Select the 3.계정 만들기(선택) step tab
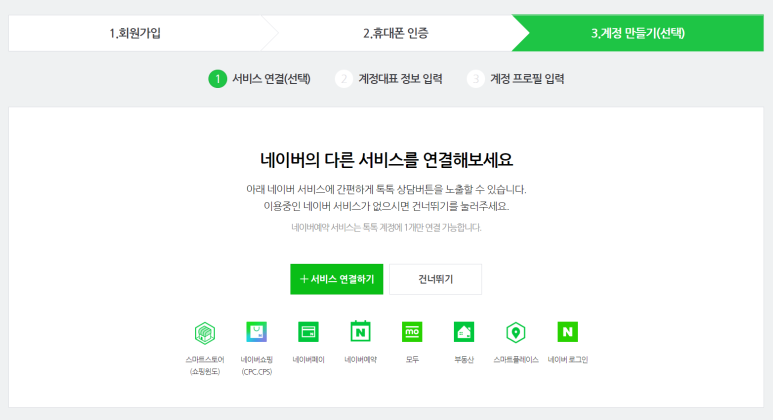The image size is (773, 420). click(638, 33)
